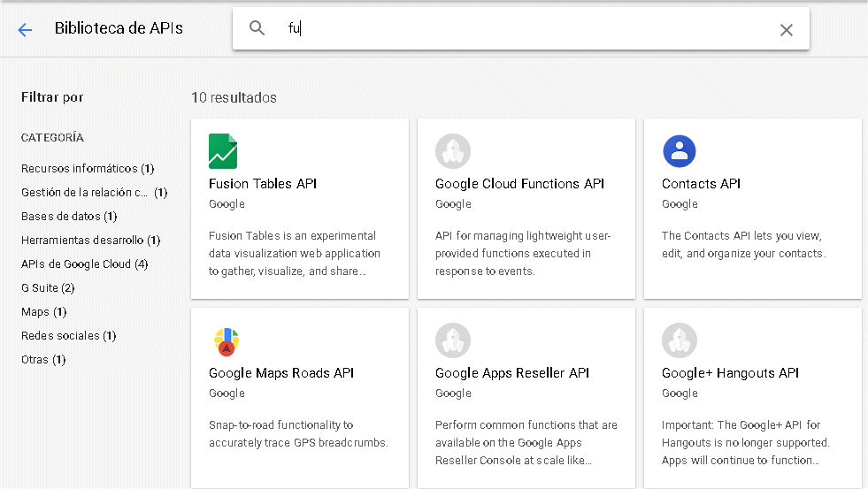Click the Biblioteca de APIs heading
The width and height of the screenshot is (868, 489).
click(119, 28)
